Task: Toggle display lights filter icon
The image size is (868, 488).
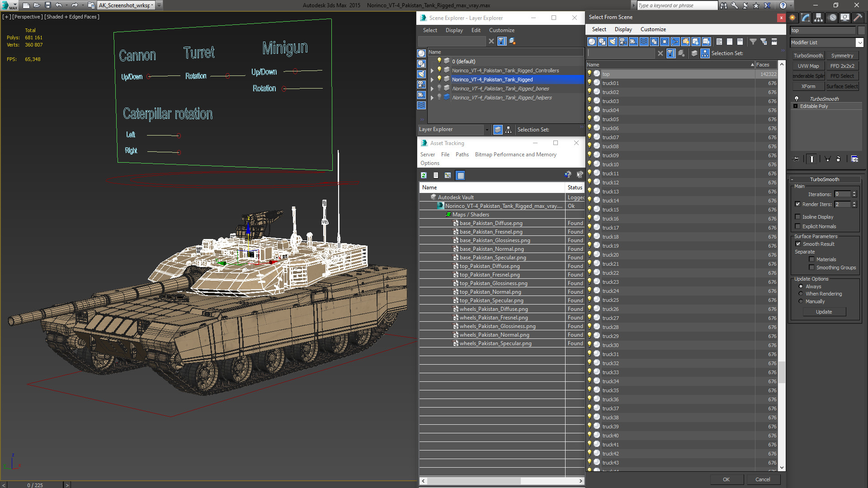Action: (613, 42)
